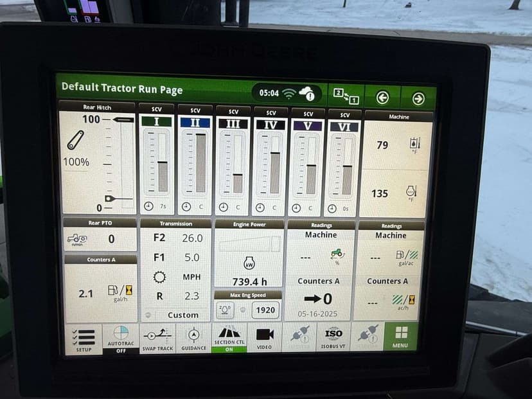Open the Video camera feed

pos(265,337)
